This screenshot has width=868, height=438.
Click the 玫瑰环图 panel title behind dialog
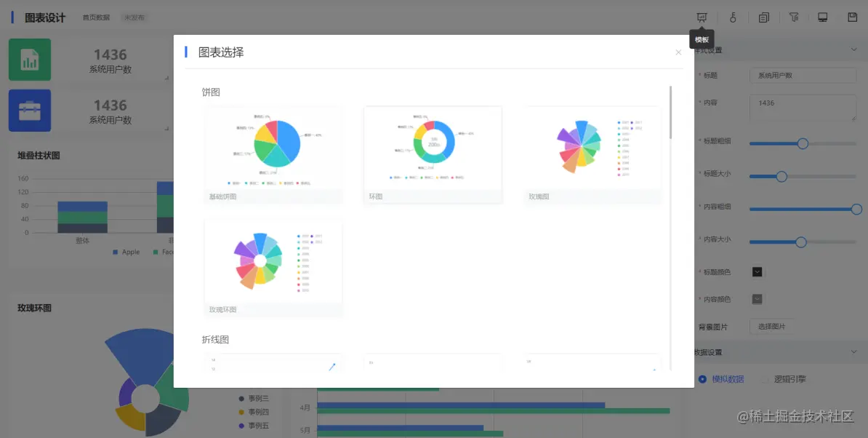click(34, 308)
